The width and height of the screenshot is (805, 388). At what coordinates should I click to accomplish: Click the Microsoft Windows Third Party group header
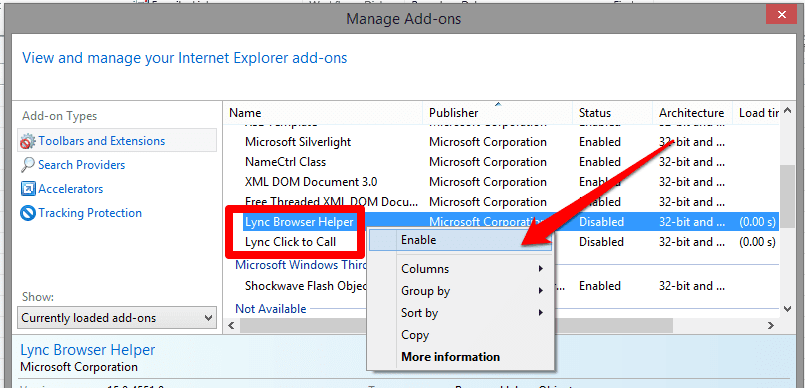pyautogui.click(x=301, y=265)
